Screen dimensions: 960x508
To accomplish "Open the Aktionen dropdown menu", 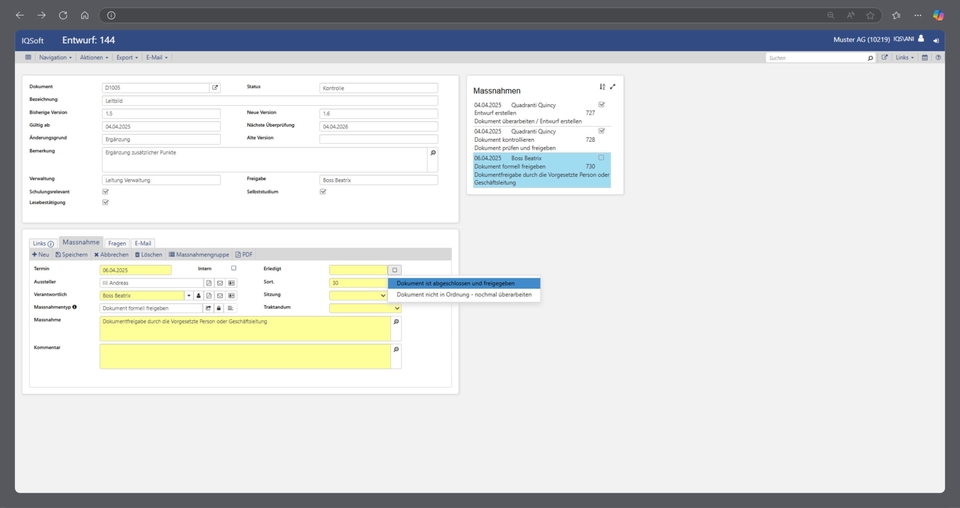I will (x=93, y=58).
